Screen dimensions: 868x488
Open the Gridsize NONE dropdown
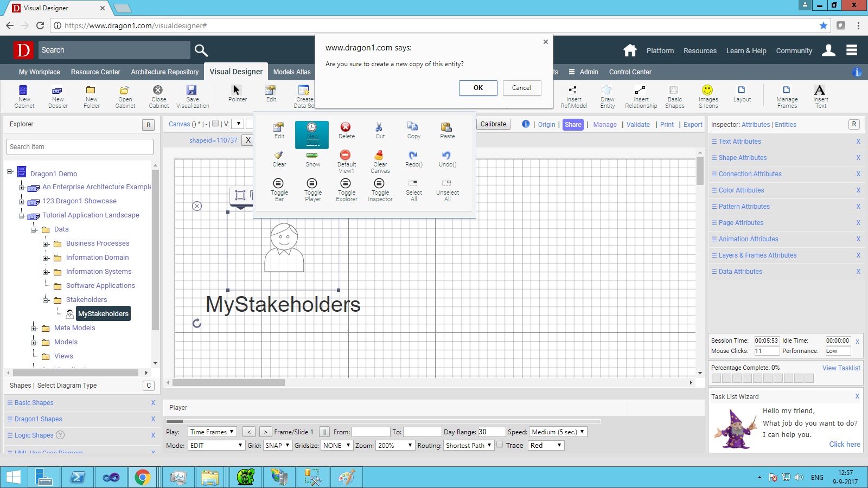coord(336,445)
